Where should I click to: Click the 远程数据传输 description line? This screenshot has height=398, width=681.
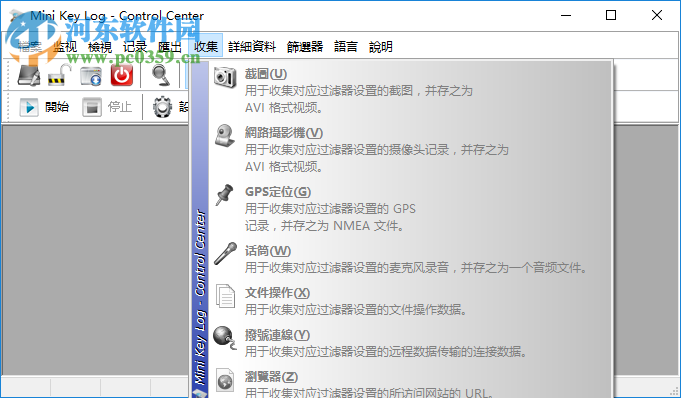point(386,352)
